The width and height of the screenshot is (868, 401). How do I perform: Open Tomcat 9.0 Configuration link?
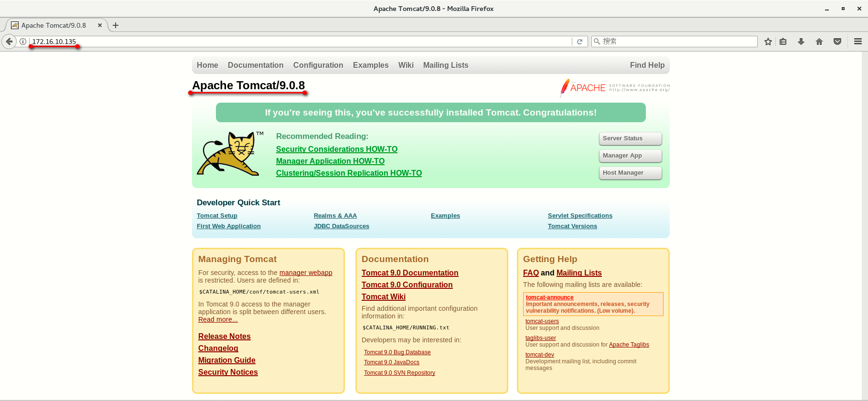407,285
